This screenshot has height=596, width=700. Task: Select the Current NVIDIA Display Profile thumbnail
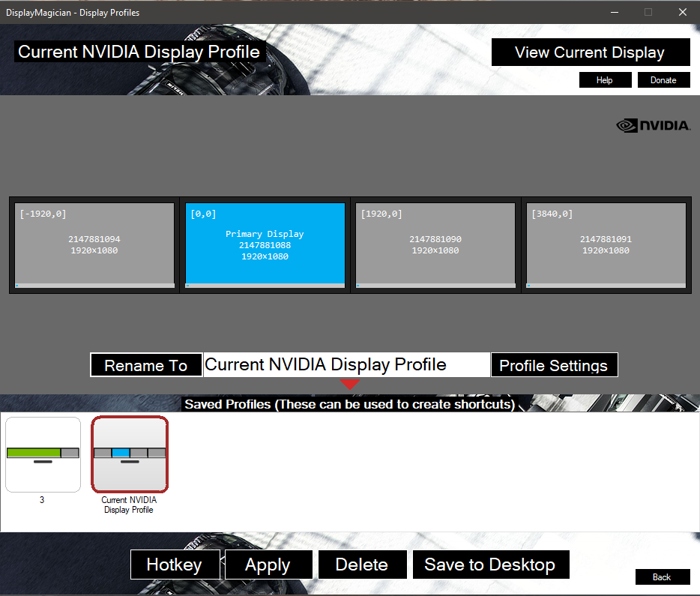pyautogui.click(x=129, y=454)
